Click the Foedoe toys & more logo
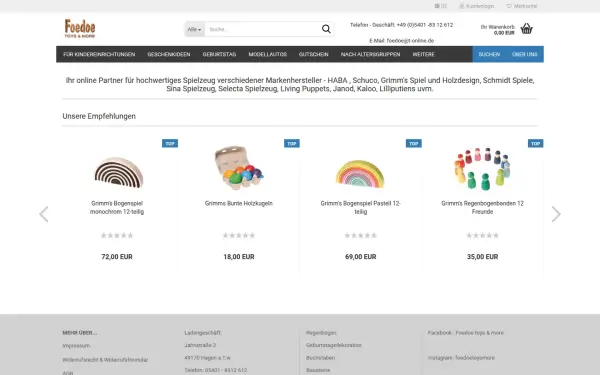 coord(80,29)
